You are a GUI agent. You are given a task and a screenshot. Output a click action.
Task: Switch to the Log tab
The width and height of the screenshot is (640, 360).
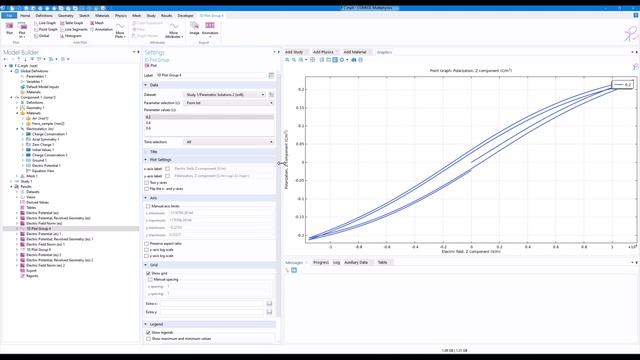click(x=336, y=262)
